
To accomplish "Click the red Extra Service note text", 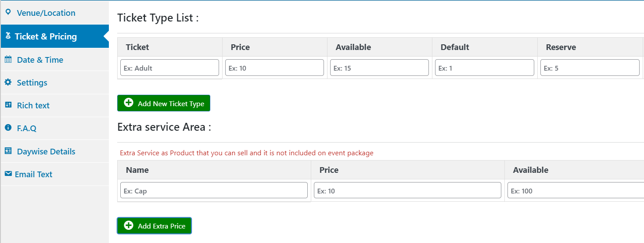I will [x=247, y=153].
